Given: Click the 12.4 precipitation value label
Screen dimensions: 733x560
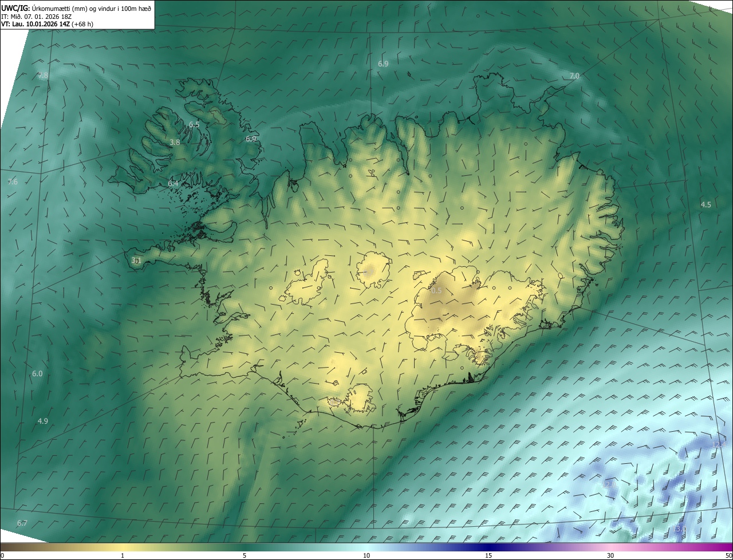Looking at the screenshot, I should [718, 444].
